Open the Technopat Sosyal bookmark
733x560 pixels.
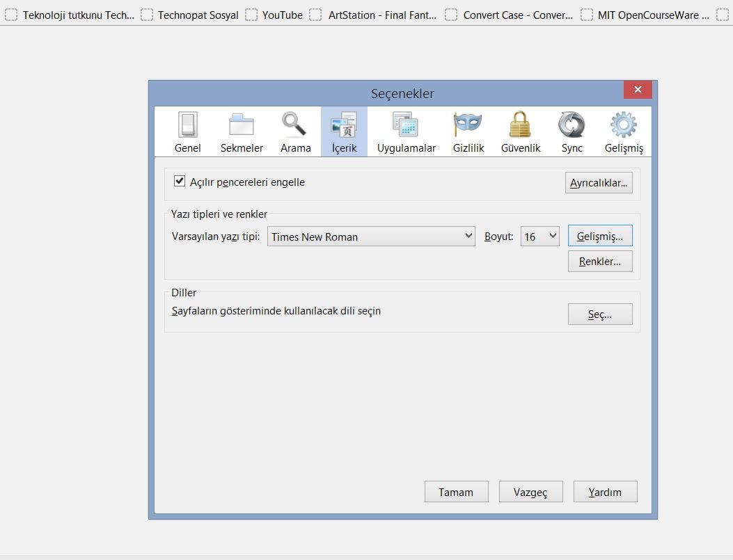click(190, 15)
